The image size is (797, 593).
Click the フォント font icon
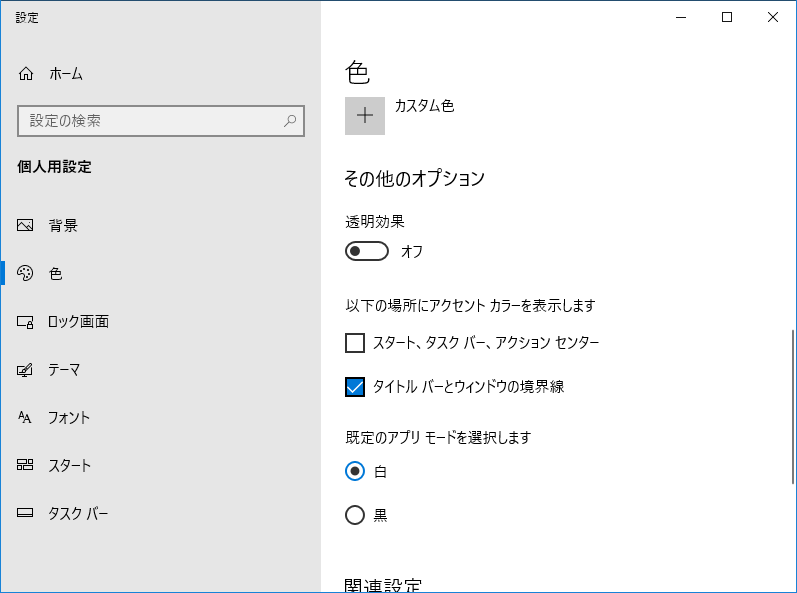click(x=25, y=418)
